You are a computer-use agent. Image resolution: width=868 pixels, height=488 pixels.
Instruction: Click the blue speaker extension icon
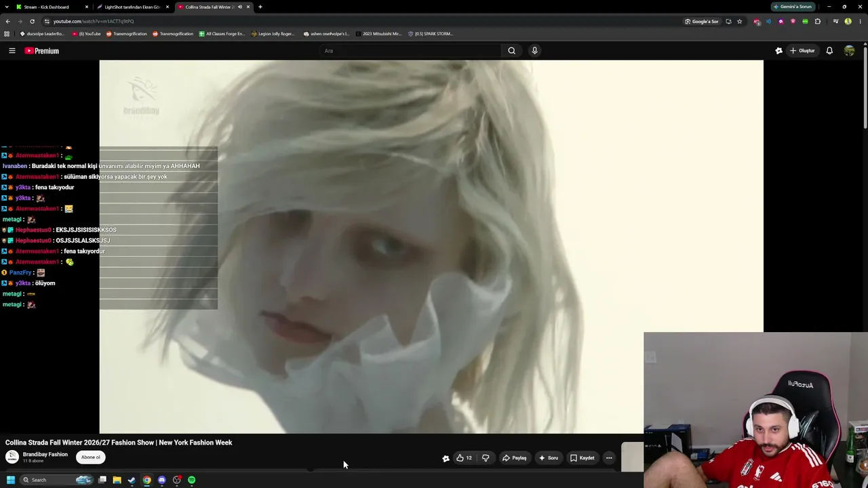point(768,21)
